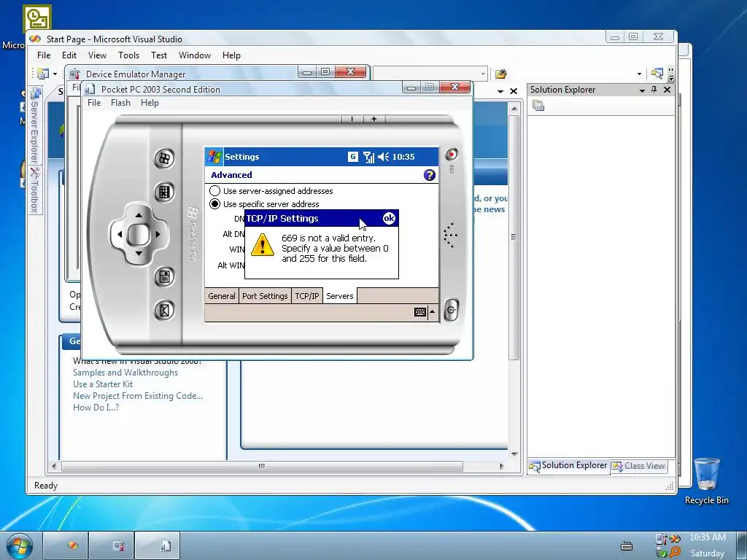
Task: Open the emulator File menu
Action: coord(94,102)
